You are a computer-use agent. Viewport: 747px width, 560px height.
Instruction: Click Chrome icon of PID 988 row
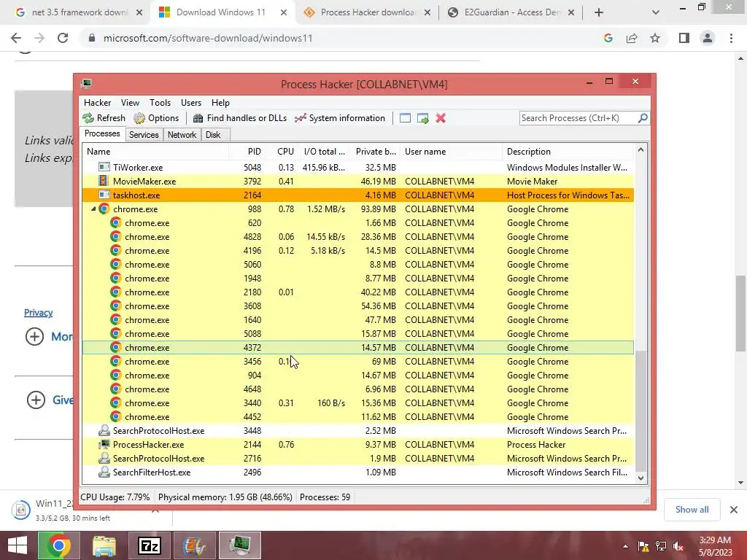104,209
